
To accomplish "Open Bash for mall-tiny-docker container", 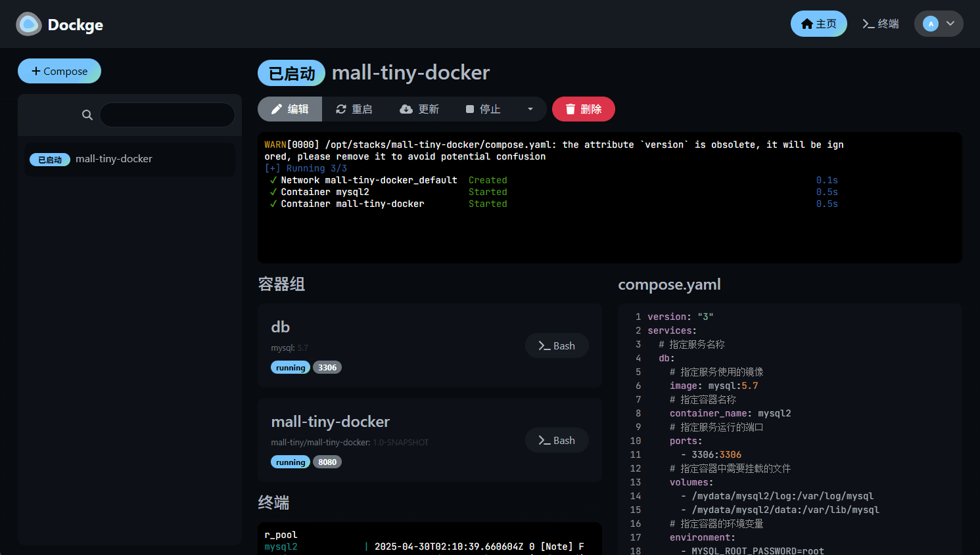I will click(x=556, y=440).
